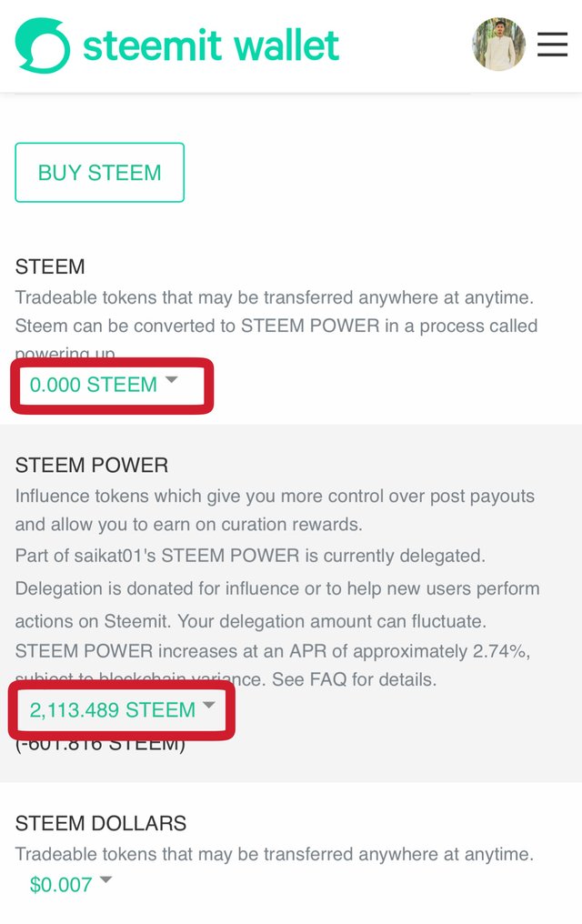This screenshot has width=582, height=924.
Task: Open the hamburger menu
Action: pos(552,45)
